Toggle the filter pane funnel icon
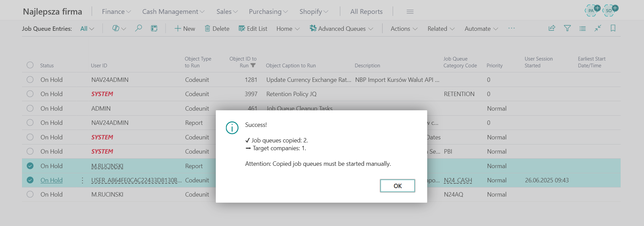 [567, 28]
